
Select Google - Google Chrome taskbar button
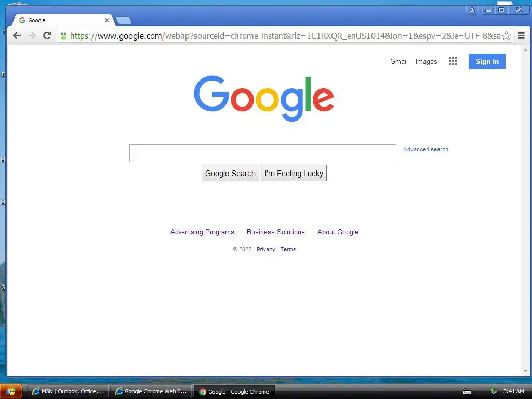point(234,392)
